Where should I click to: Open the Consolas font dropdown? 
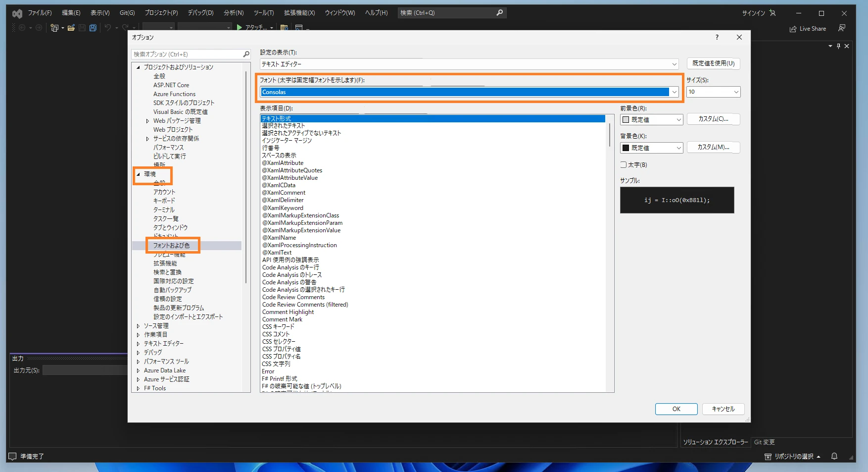pos(674,92)
